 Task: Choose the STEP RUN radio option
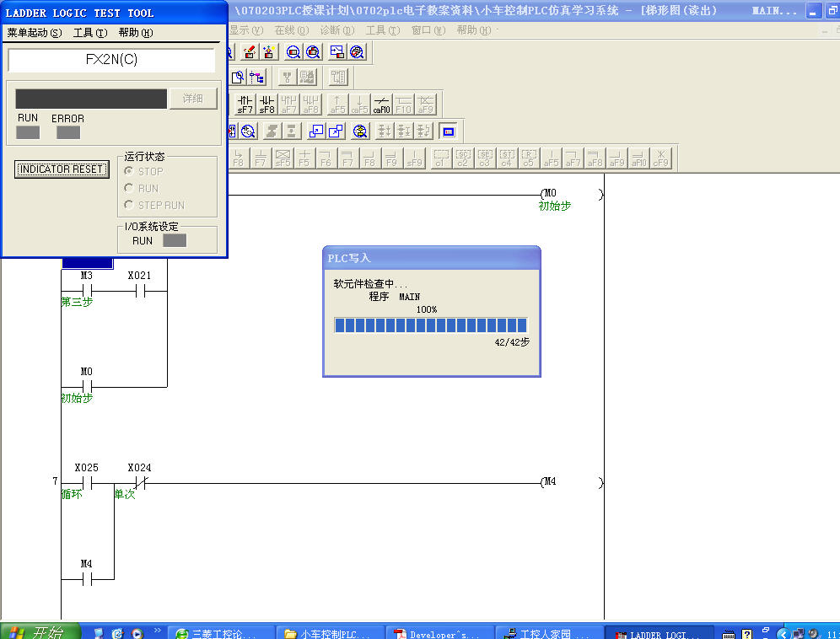129,205
